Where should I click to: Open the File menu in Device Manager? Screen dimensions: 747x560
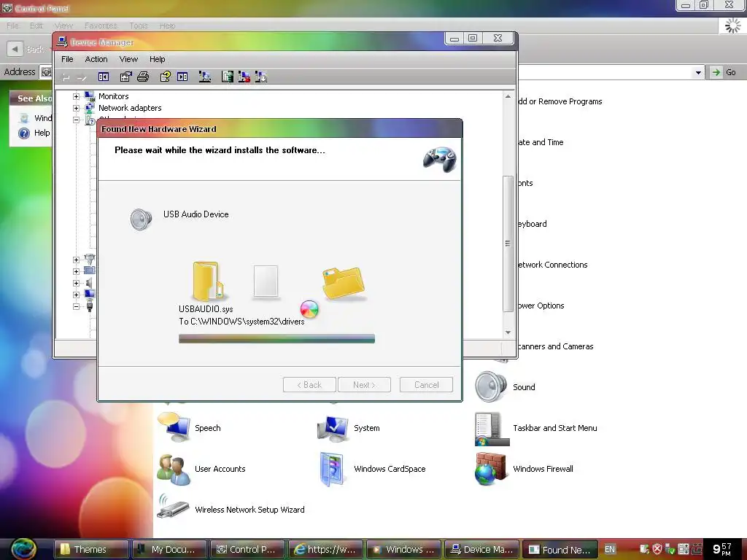[67, 59]
